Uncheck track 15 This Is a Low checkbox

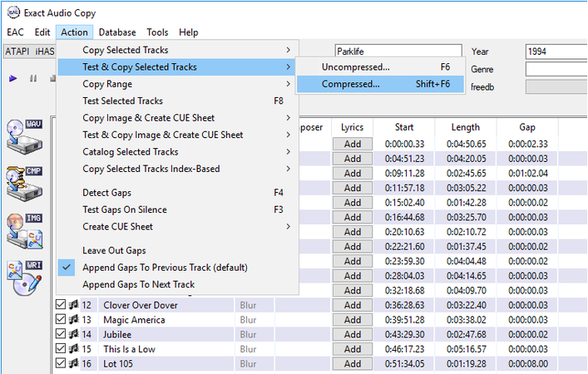(x=61, y=348)
